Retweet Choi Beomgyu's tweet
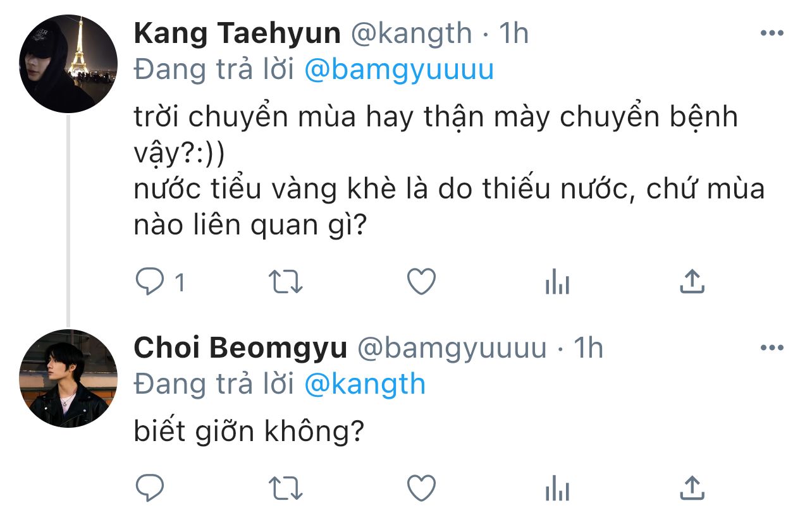This screenshot has width=812, height=515. (286, 488)
